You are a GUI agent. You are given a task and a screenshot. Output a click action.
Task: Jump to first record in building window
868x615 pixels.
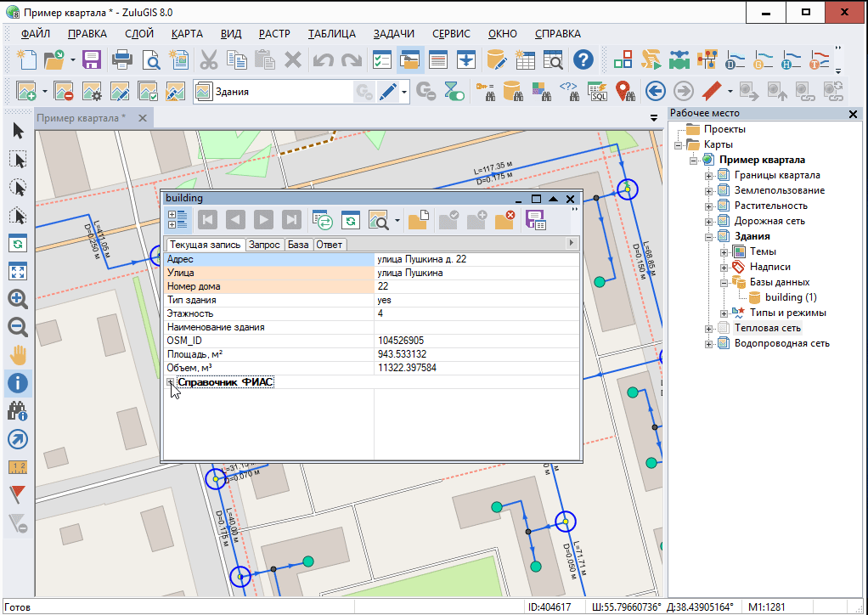(207, 221)
